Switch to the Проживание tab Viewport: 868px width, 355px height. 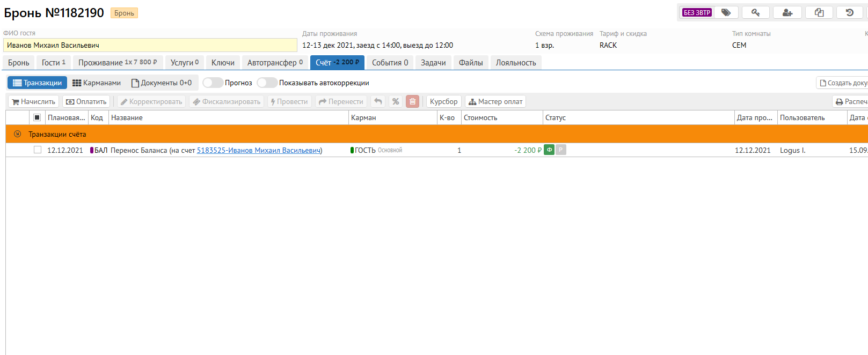coord(118,63)
